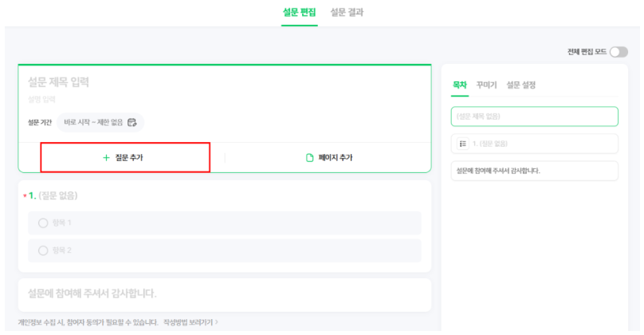
Task: Click the 설문 제목 입력 title field
Action: click(x=59, y=81)
